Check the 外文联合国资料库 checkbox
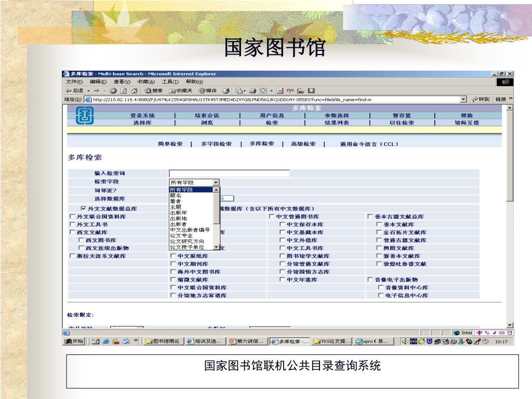Viewport: 532px width, 399px height. tap(72, 216)
